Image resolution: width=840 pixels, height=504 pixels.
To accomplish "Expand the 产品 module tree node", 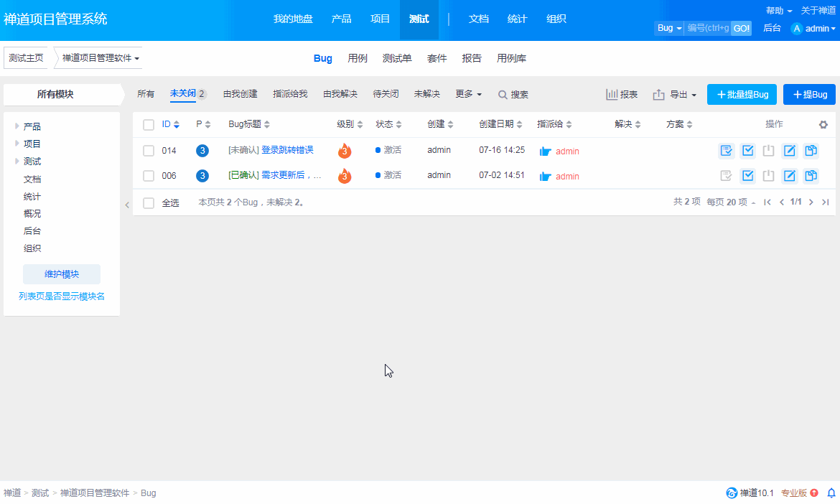I will pyautogui.click(x=17, y=126).
